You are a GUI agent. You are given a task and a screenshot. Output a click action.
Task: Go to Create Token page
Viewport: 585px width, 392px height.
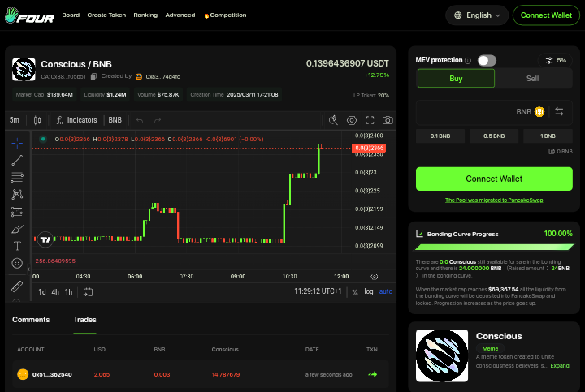(106, 15)
